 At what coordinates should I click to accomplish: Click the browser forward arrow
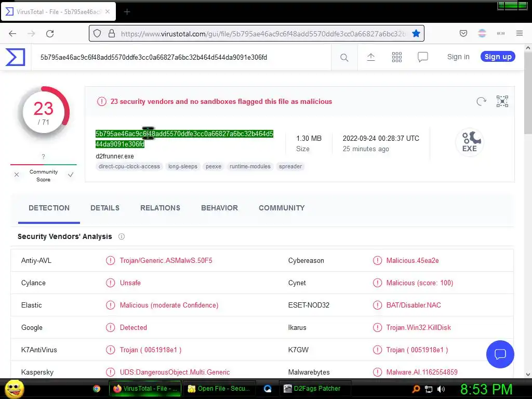pyautogui.click(x=31, y=33)
